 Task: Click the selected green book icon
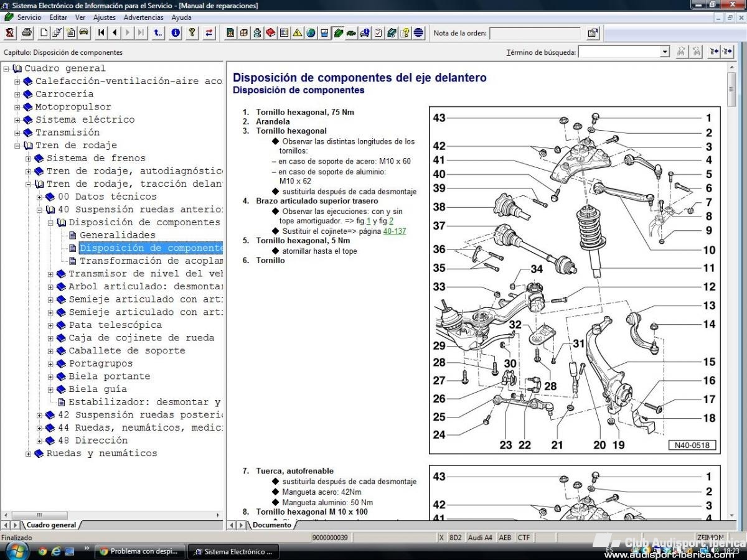point(338,33)
